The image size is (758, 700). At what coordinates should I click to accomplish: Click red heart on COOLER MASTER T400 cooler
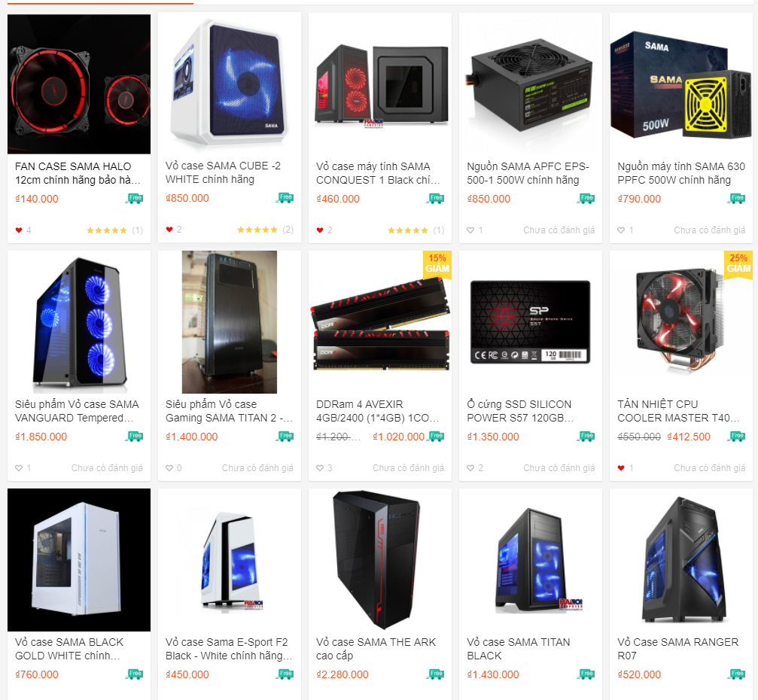pyautogui.click(x=621, y=468)
